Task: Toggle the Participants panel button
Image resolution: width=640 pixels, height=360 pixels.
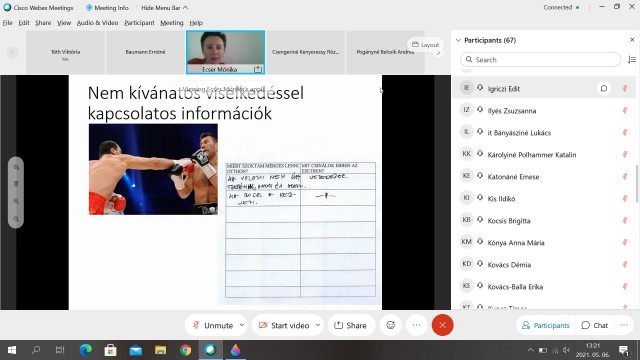Action: [546, 325]
